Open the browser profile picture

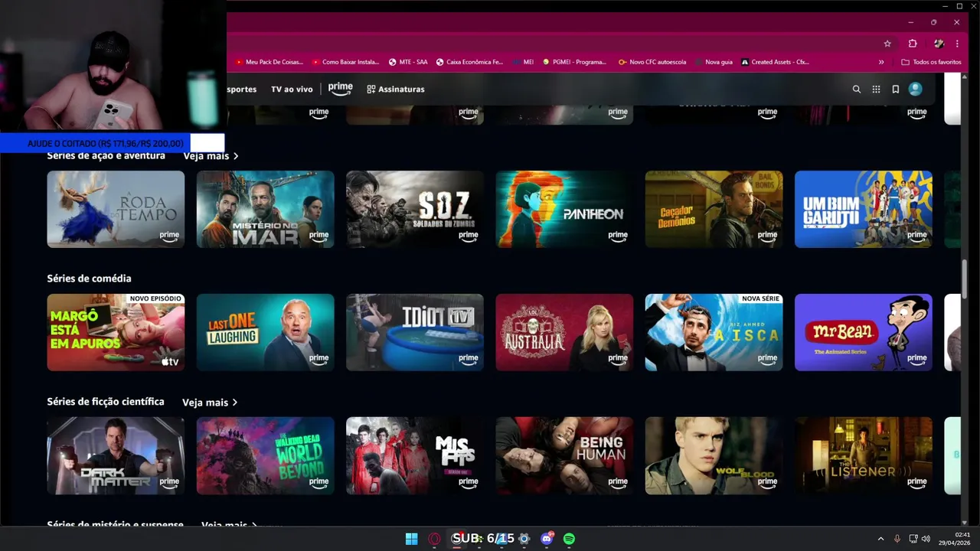pyautogui.click(x=939, y=44)
